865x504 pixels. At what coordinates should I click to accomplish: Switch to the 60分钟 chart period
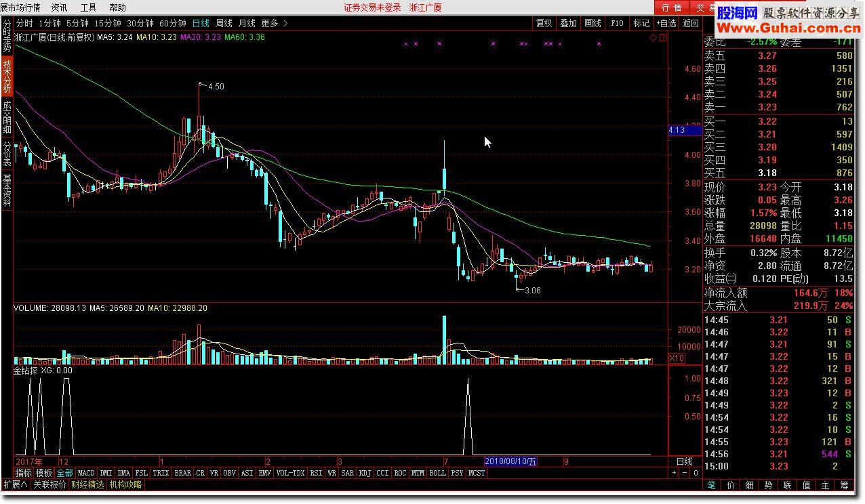click(x=173, y=23)
